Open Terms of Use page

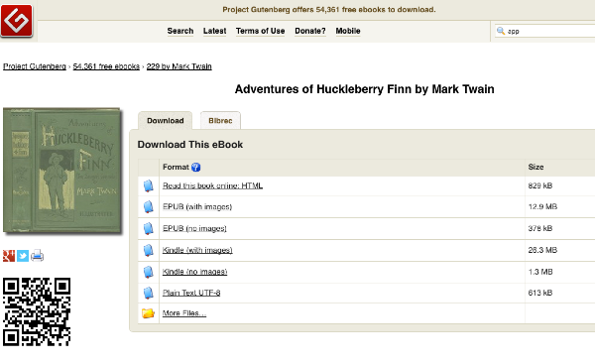point(260,31)
